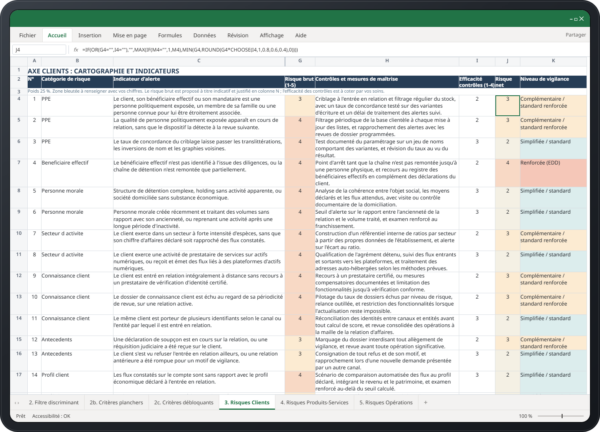The height and width of the screenshot is (432, 600).
Task: Select sheet tab 3. Risques Clients
Action: click(247, 402)
